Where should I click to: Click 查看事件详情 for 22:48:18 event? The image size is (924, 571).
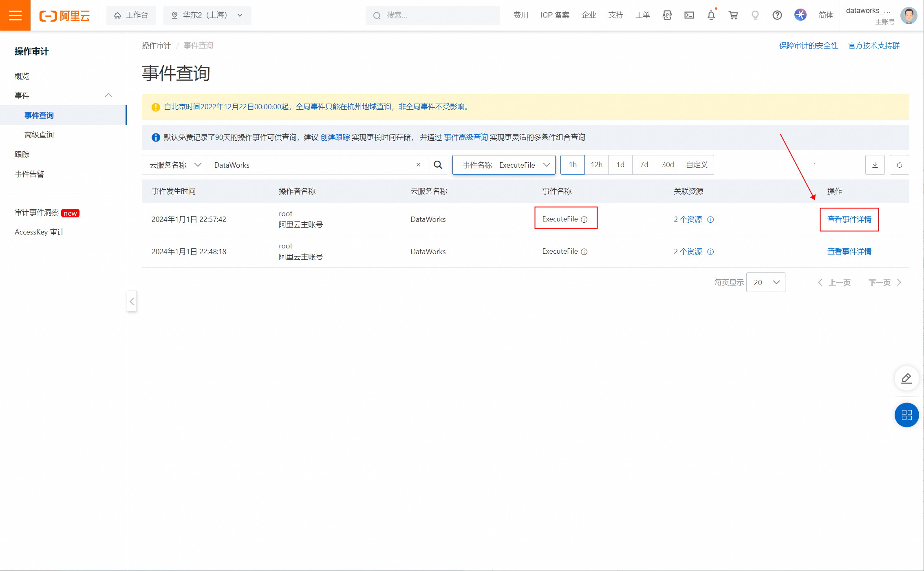click(849, 252)
